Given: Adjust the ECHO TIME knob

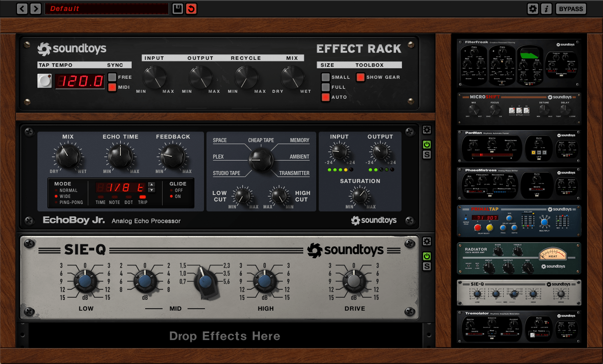Looking at the screenshot, I should (x=120, y=157).
